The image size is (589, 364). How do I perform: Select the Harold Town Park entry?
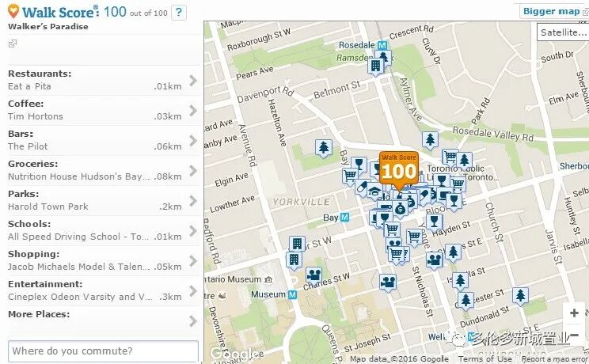coord(48,207)
